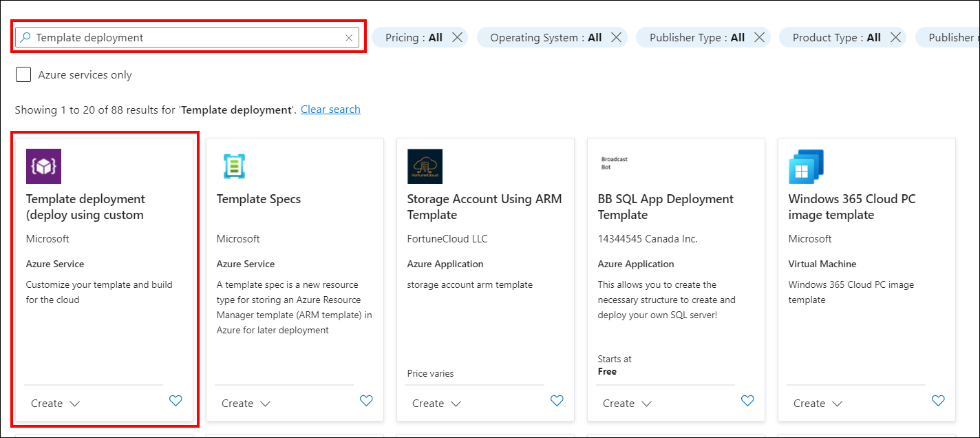Expand Create dropdown for Storage Account template
The image size is (980, 438).
pos(437,404)
